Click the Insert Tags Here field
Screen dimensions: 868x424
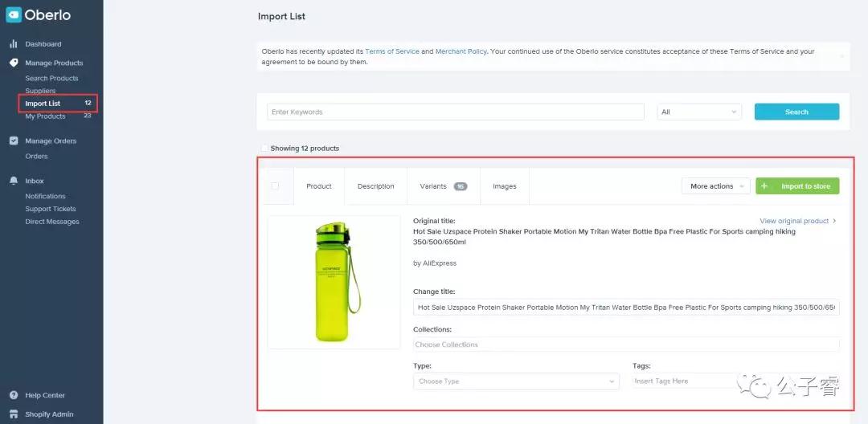tap(735, 381)
